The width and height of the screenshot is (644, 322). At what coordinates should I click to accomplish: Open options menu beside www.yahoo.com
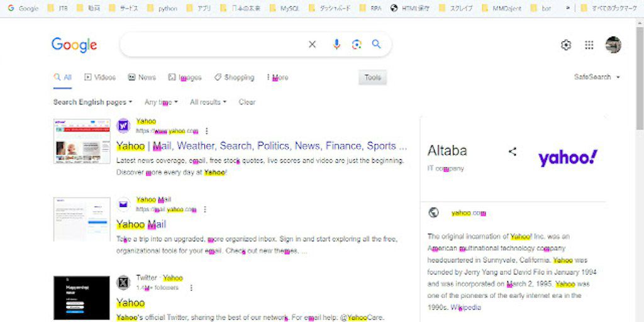click(206, 131)
